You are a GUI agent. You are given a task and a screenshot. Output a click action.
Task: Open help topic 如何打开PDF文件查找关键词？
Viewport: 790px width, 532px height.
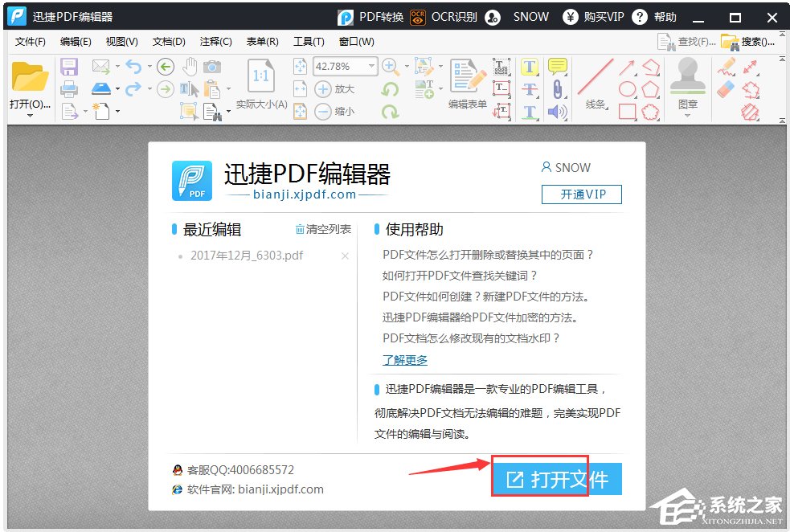460,276
